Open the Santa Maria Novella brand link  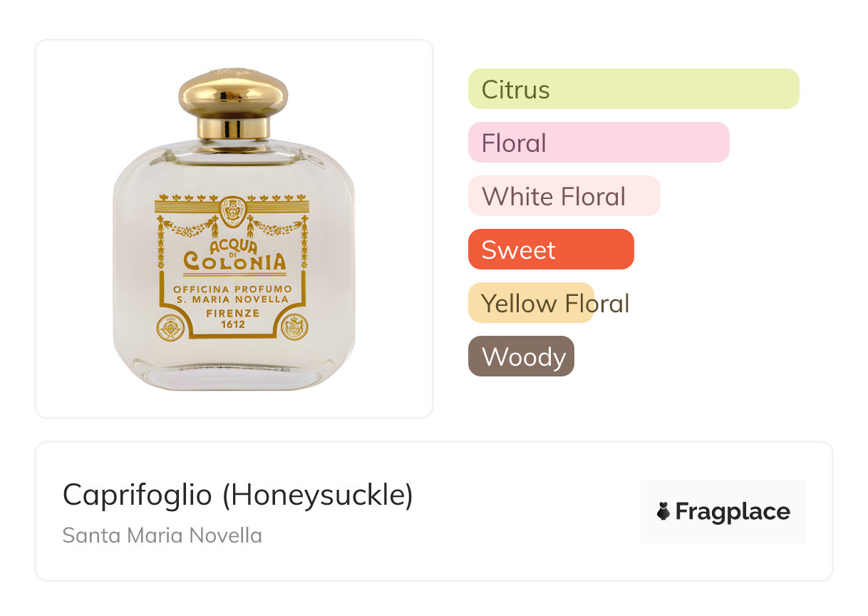(x=162, y=535)
